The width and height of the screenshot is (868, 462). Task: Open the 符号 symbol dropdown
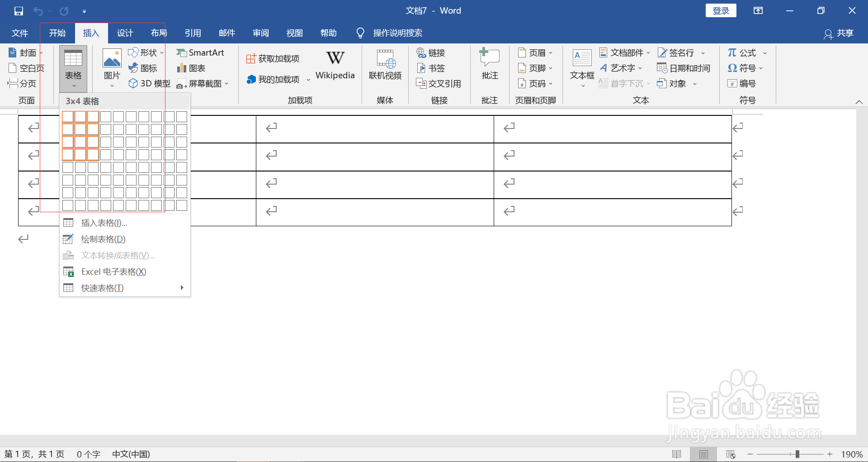click(745, 68)
